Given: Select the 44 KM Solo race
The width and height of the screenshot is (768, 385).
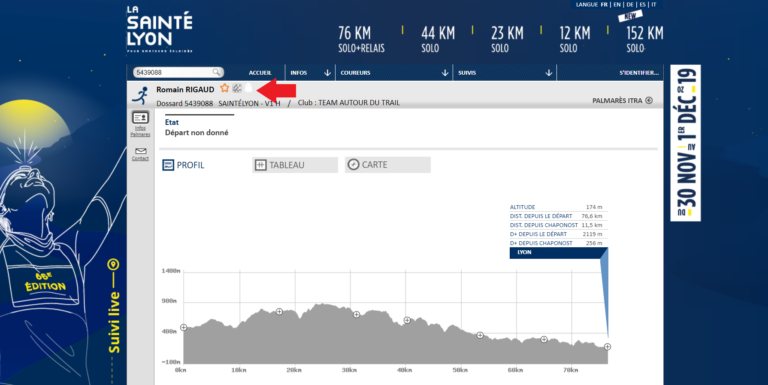Looking at the screenshot, I should (438, 39).
